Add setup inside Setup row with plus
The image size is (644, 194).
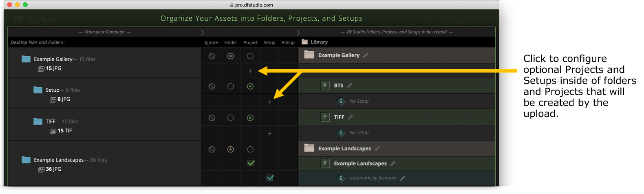pos(269,102)
